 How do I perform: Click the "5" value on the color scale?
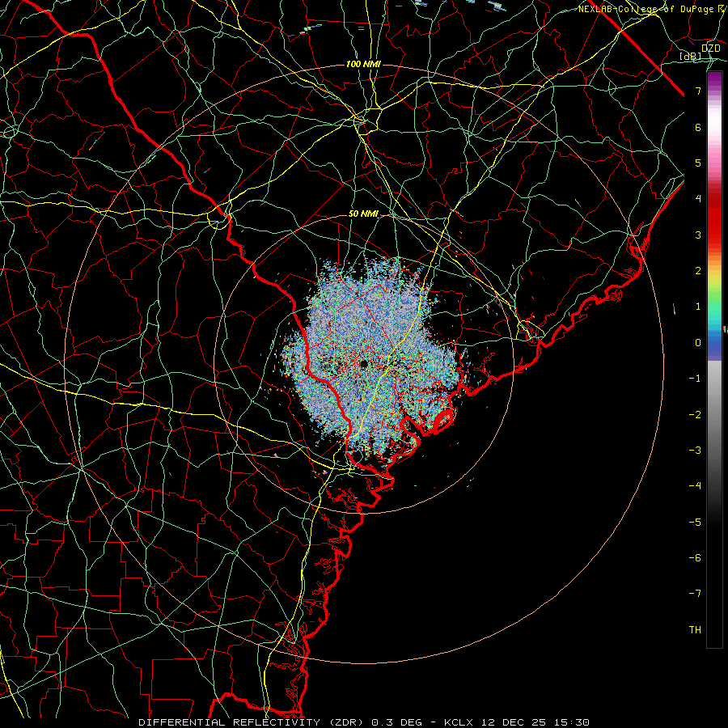(698, 163)
